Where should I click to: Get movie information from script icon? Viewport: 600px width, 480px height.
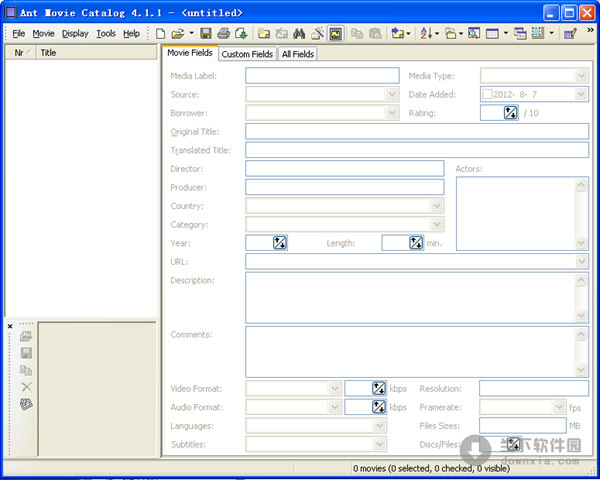point(398,34)
